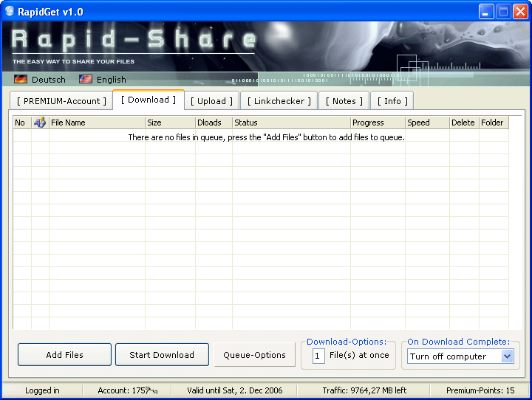Switch language to English
This screenshot has width=532, height=400.
pos(112,80)
